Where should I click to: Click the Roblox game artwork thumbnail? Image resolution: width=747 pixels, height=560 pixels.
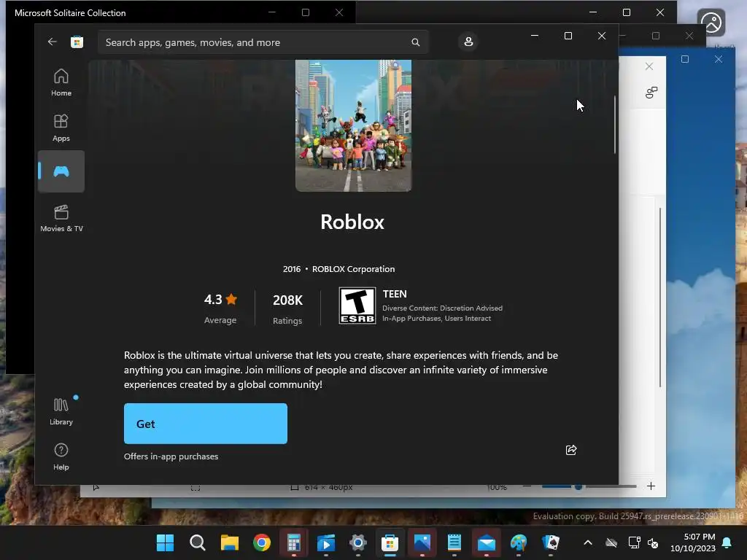pyautogui.click(x=353, y=125)
